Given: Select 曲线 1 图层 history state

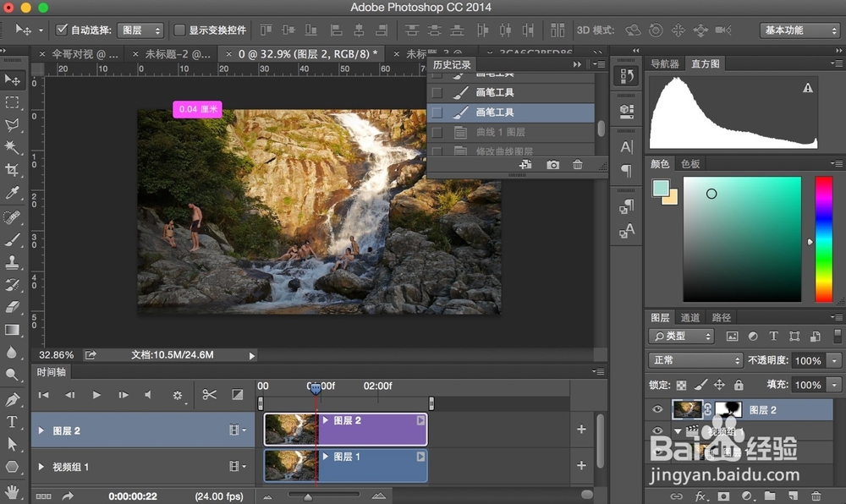Looking at the screenshot, I should (511, 132).
